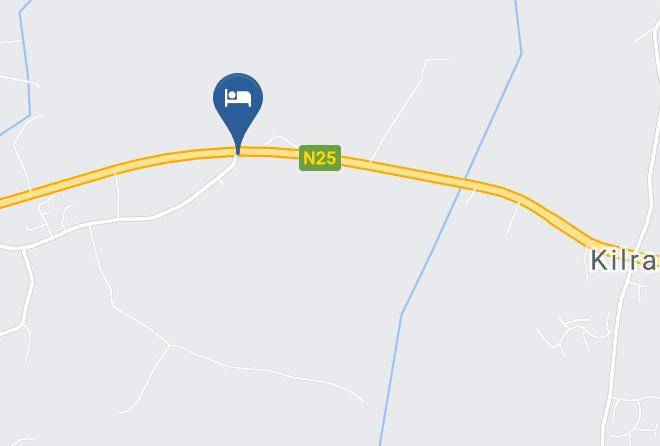This screenshot has width=660, height=446.
Task: Click the green N25 road shield
Action: 320,158
